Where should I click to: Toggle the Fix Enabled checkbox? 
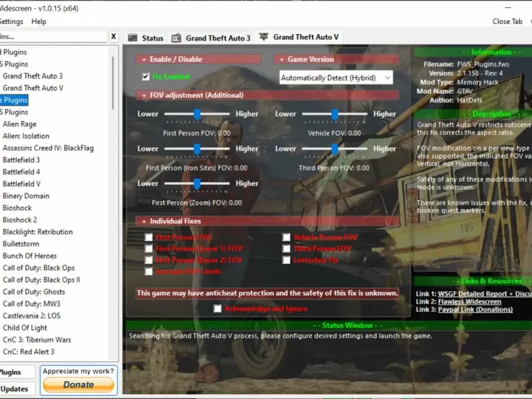pos(146,76)
